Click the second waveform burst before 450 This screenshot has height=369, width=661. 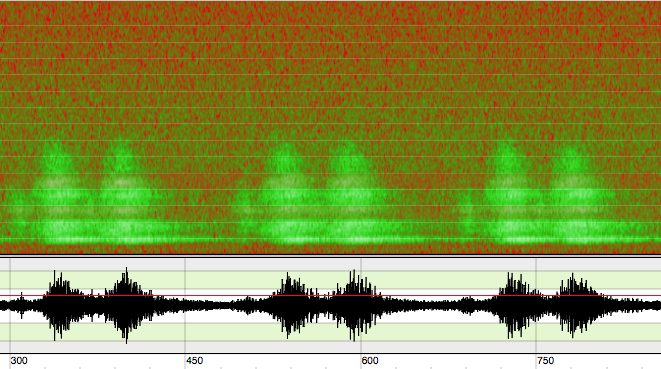pyautogui.click(x=126, y=305)
